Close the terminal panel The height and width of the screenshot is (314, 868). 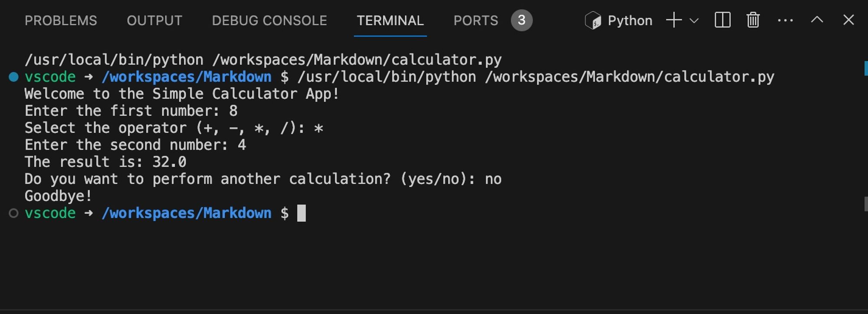pos(848,20)
